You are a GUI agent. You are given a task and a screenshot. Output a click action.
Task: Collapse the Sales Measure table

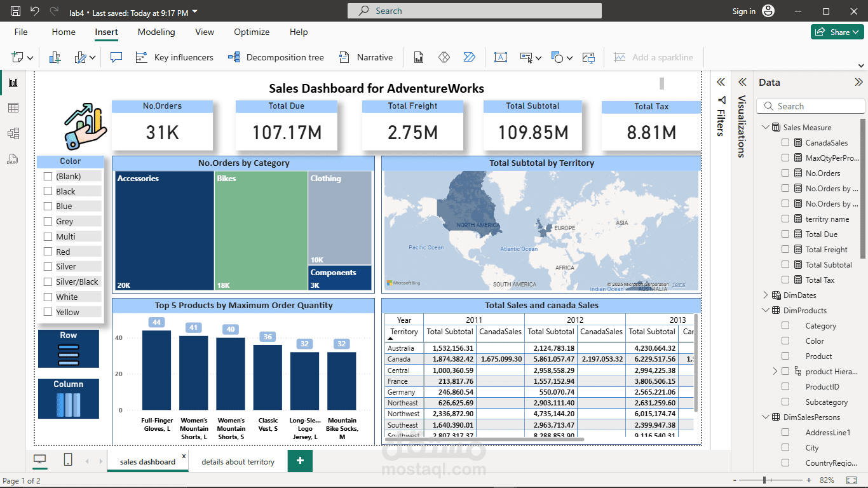pyautogui.click(x=765, y=127)
